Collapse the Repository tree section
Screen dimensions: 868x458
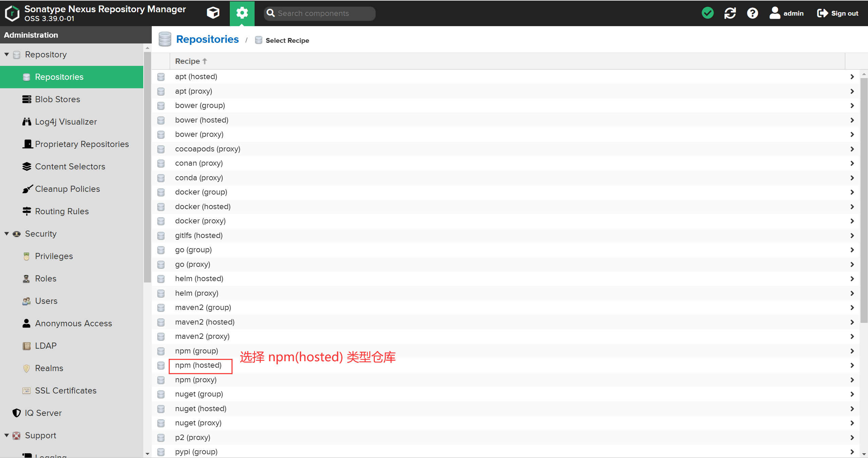[x=6, y=54]
